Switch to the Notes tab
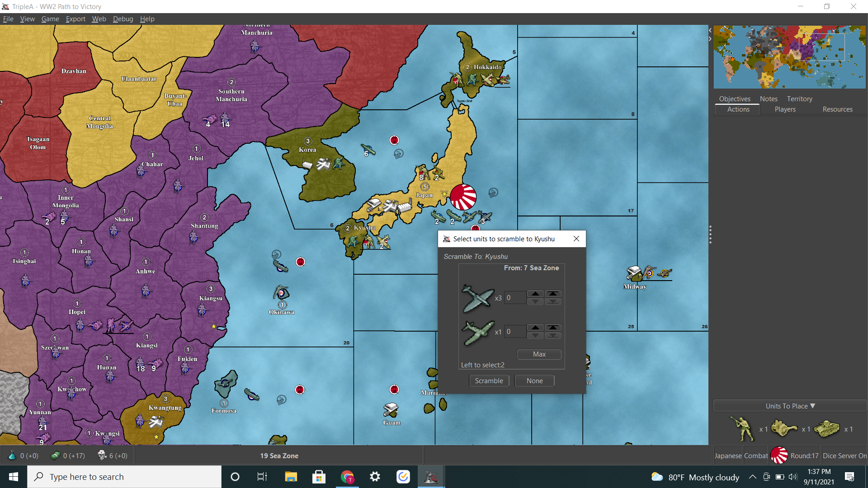The width and height of the screenshot is (868, 488). (769, 99)
